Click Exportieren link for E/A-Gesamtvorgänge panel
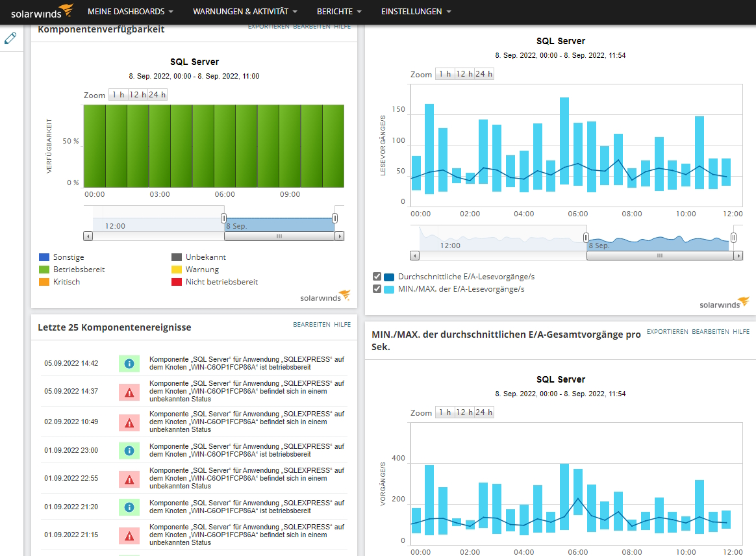 667,332
